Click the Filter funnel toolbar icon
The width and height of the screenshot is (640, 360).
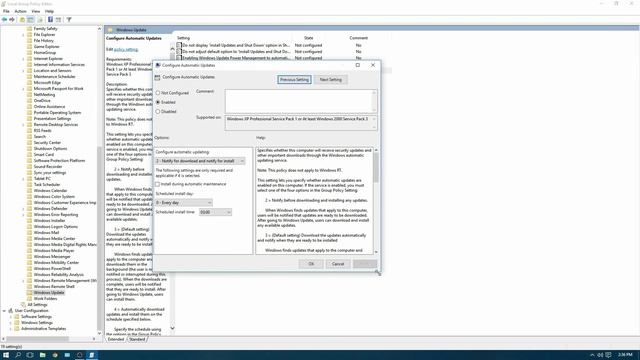point(69,20)
